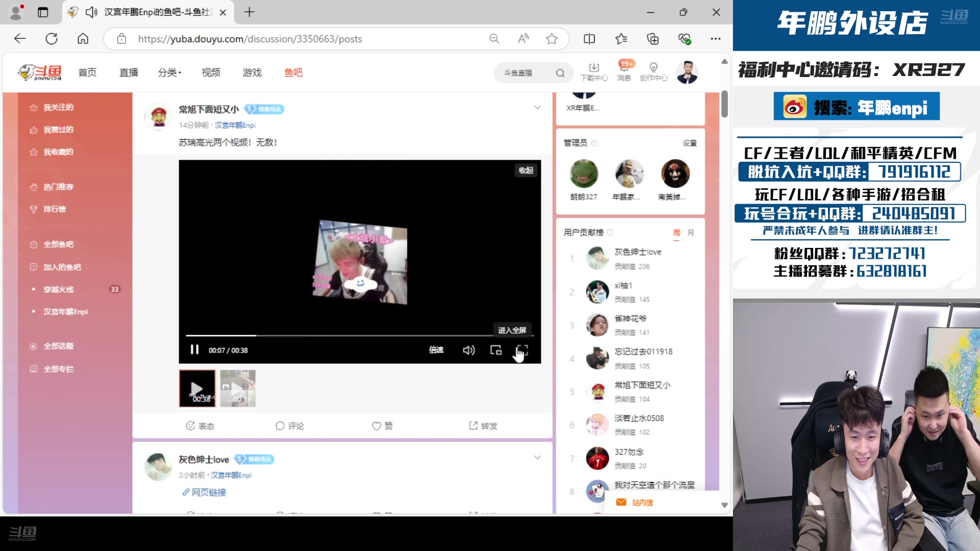Click the video progress bar
The height and width of the screenshot is (551, 980).
(x=357, y=336)
